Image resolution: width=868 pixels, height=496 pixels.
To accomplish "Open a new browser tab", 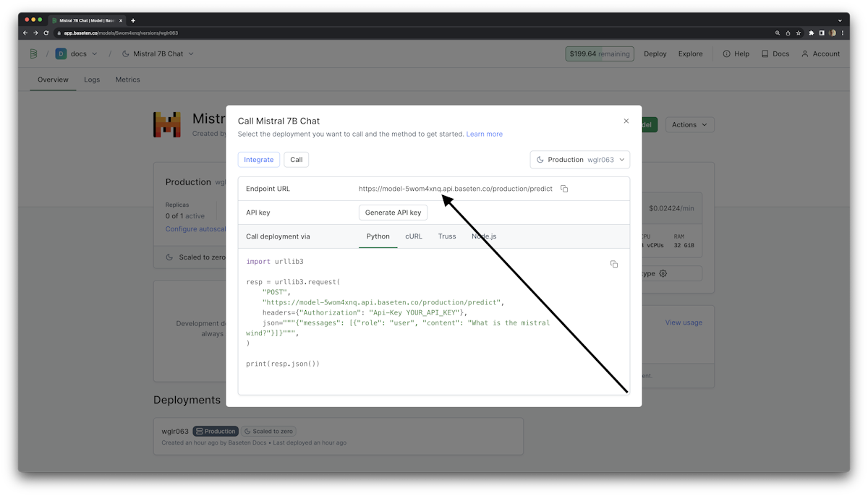I will pyautogui.click(x=133, y=20).
